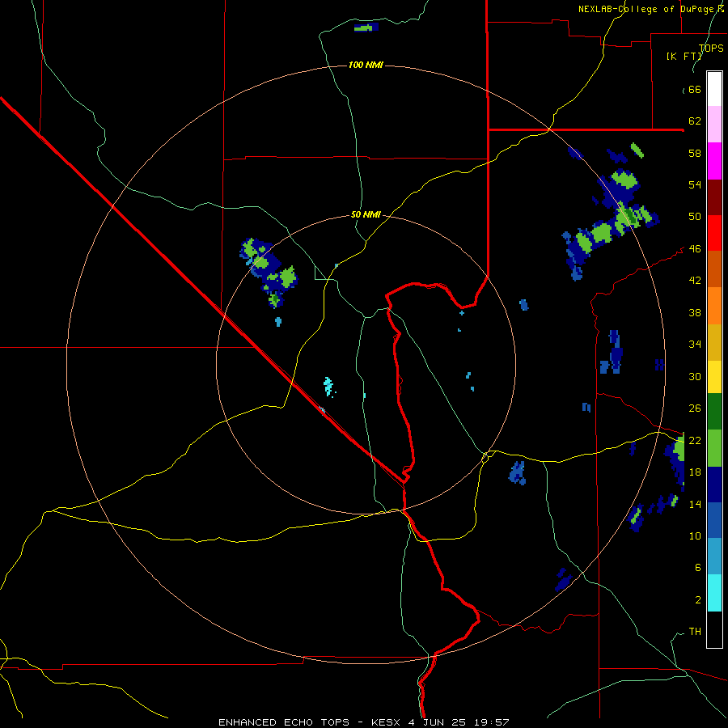Select the magenta legend color block
The width and height of the screenshot is (728, 728).
714,161
